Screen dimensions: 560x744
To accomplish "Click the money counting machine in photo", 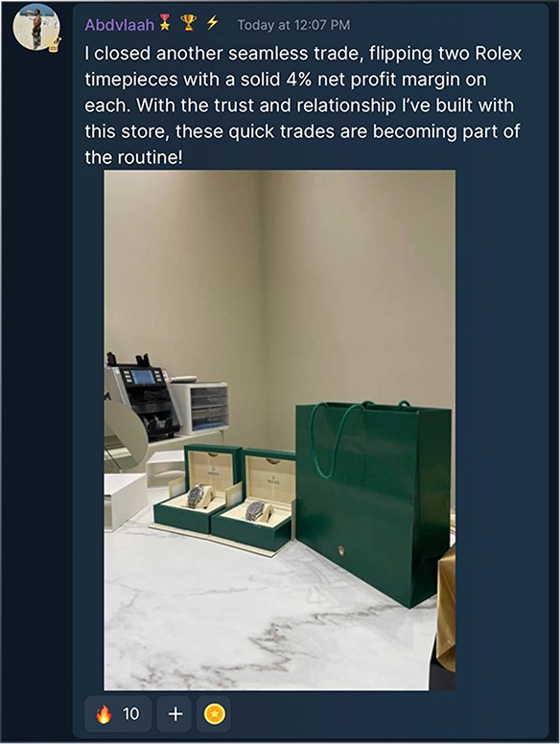I will click(141, 395).
